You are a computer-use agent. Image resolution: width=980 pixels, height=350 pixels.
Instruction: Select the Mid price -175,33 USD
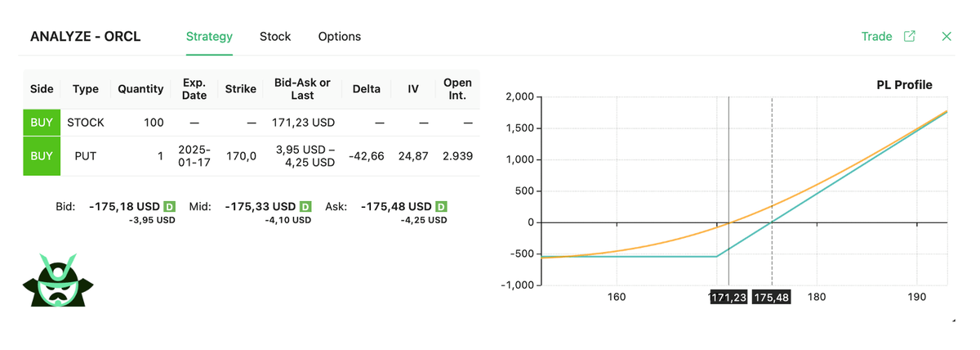point(259,207)
